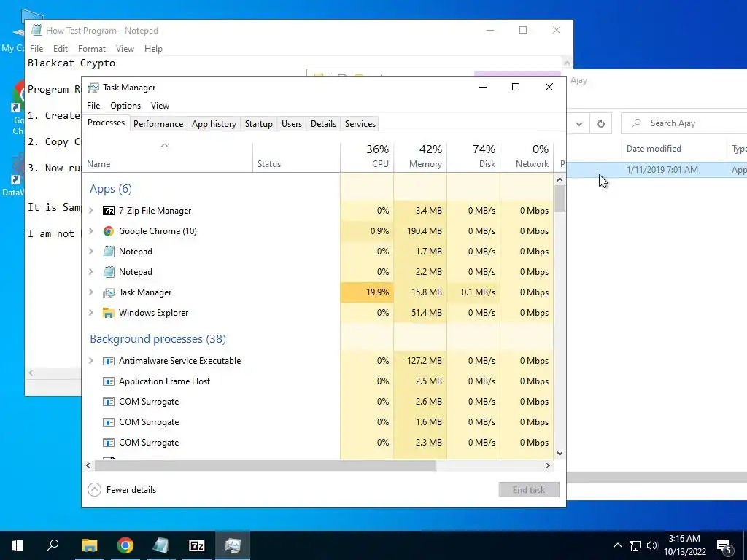Click the End task button
The width and height of the screenshot is (747, 560).
click(x=529, y=489)
